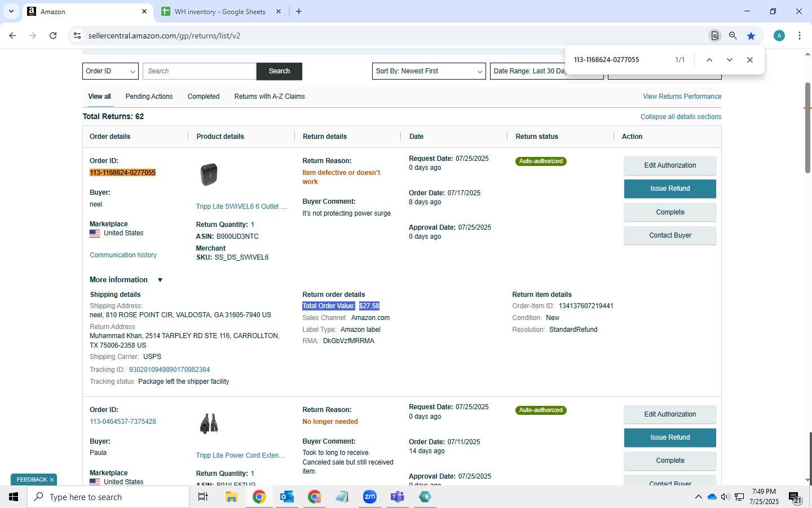Viewport: 812px width, 508px height.
Task: Jump to previous find result
Action: [x=709, y=60]
